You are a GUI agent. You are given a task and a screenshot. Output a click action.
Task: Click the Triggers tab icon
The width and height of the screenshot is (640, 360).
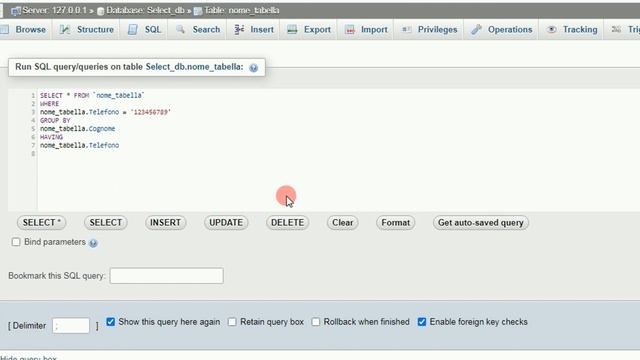click(x=616, y=29)
